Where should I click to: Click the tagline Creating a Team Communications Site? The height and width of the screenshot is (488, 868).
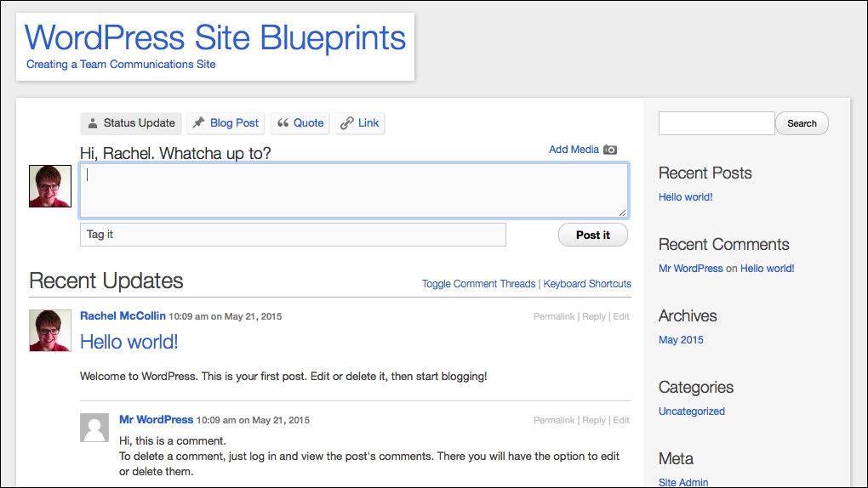tap(121, 64)
